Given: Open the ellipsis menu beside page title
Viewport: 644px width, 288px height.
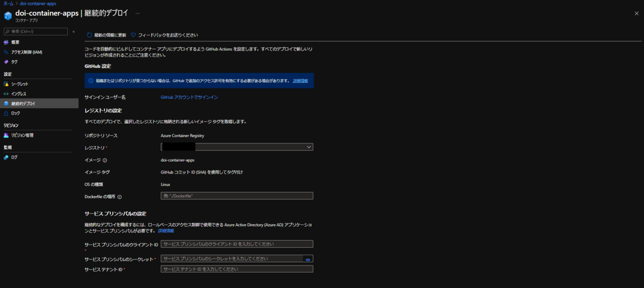Looking at the screenshot, I should pyautogui.click(x=138, y=13).
